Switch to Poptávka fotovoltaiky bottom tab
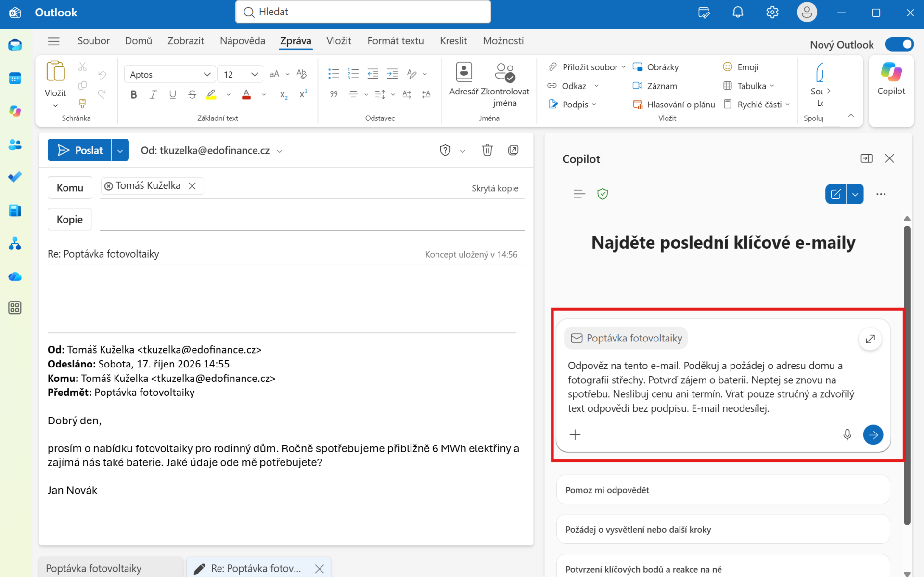This screenshot has width=924, height=577. pyautogui.click(x=111, y=567)
